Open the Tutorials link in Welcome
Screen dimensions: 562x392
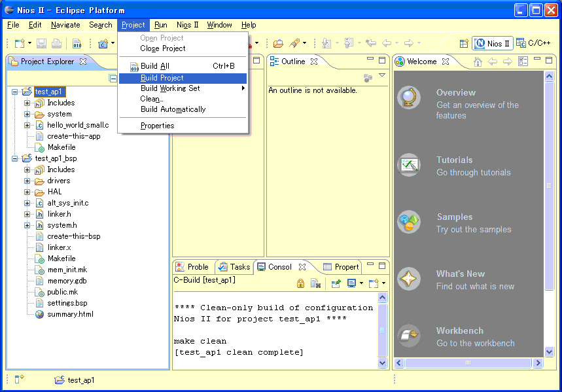click(454, 160)
